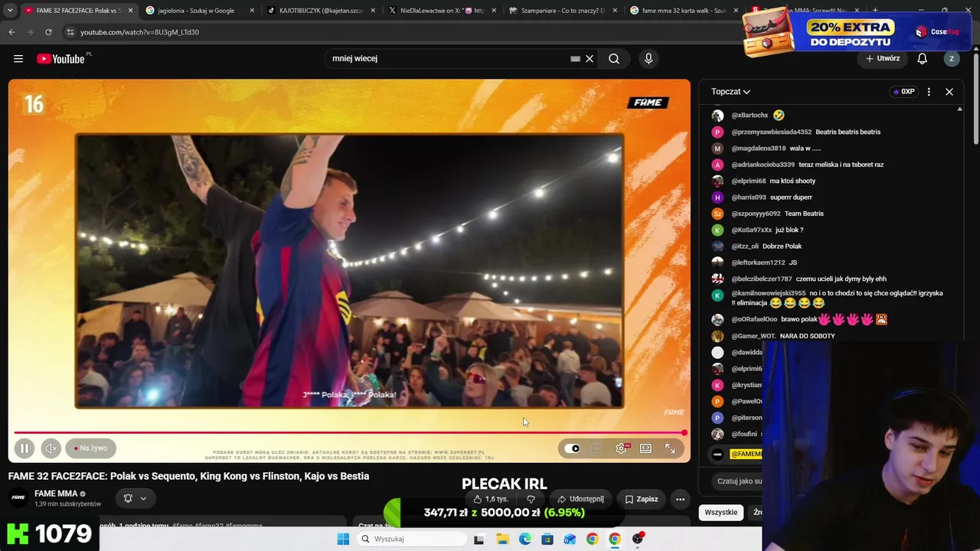This screenshot has height=551, width=980.
Task: Open File Explorer from the taskbar
Action: [502, 539]
